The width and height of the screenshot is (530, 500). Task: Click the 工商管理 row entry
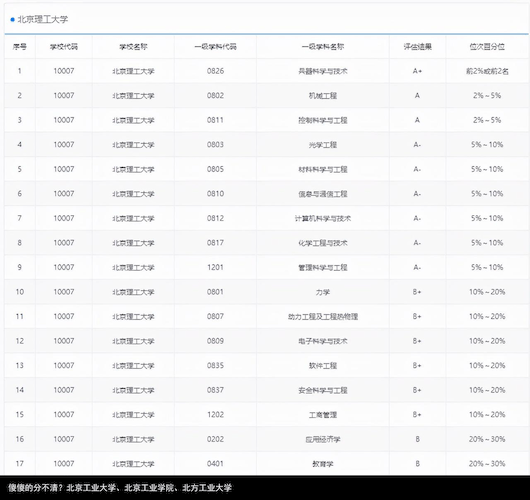(265, 414)
